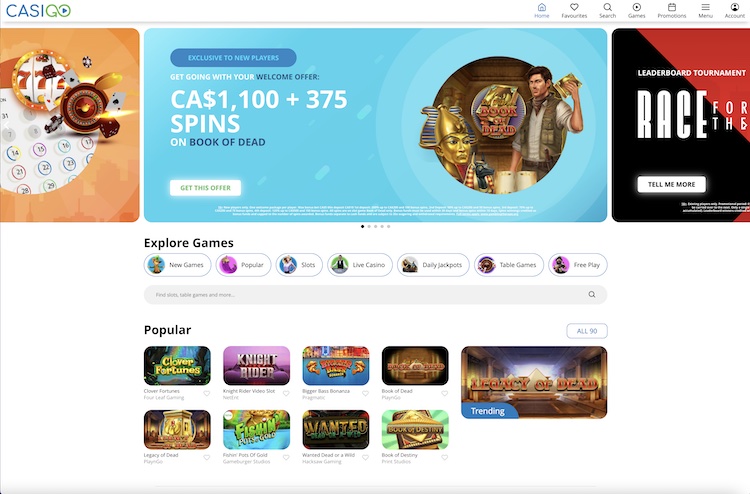750x494 pixels.
Task: Toggle favourite heart on Book of Dead
Action: pyautogui.click(x=444, y=394)
